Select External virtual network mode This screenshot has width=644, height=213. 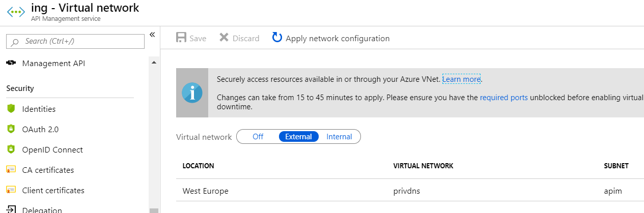pos(298,137)
